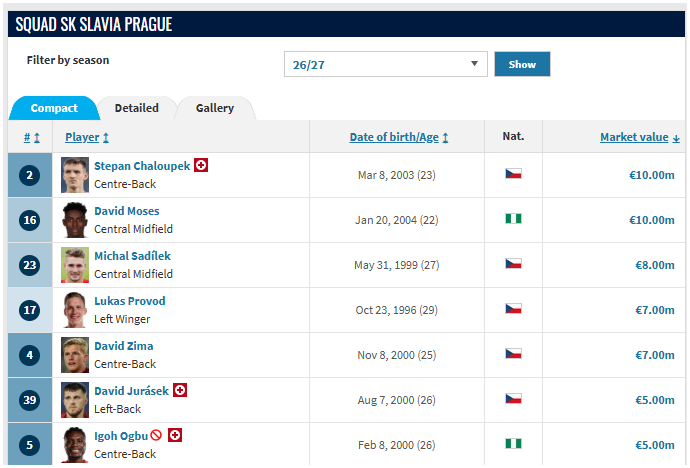This screenshot has width=690, height=468.
Task: Select the Compact view tab
Action: (54, 108)
